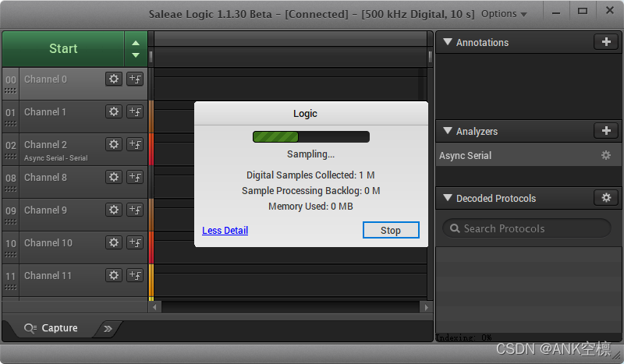This screenshot has height=364, width=624.
Task: Collapse the Annotations panel
Action: (x=448, y=42)
